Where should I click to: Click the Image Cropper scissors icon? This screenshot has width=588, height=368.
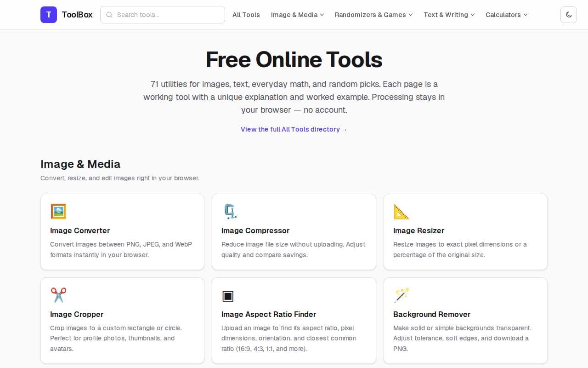click(58, 295)
